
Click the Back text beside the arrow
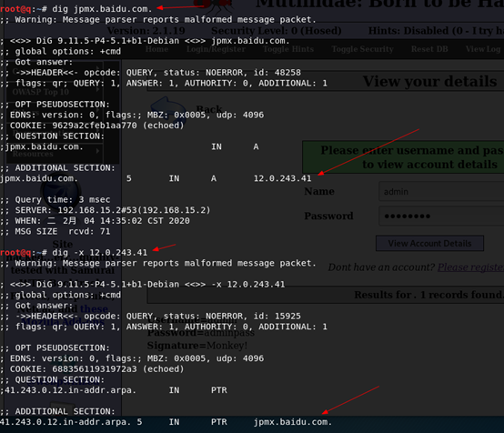(209, 109)
